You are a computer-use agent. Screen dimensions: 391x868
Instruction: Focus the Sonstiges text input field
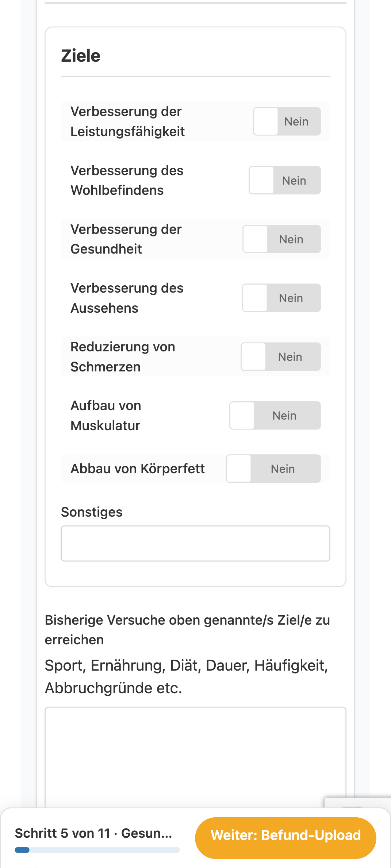[x=195, y=543]
